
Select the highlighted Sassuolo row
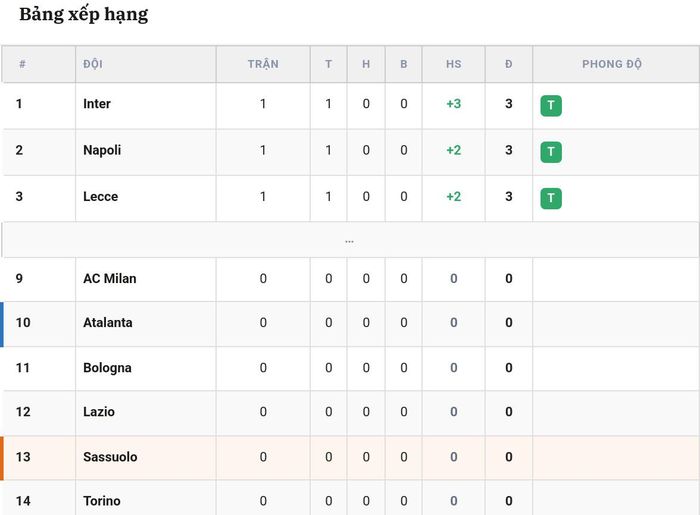[x=350, y=457]
